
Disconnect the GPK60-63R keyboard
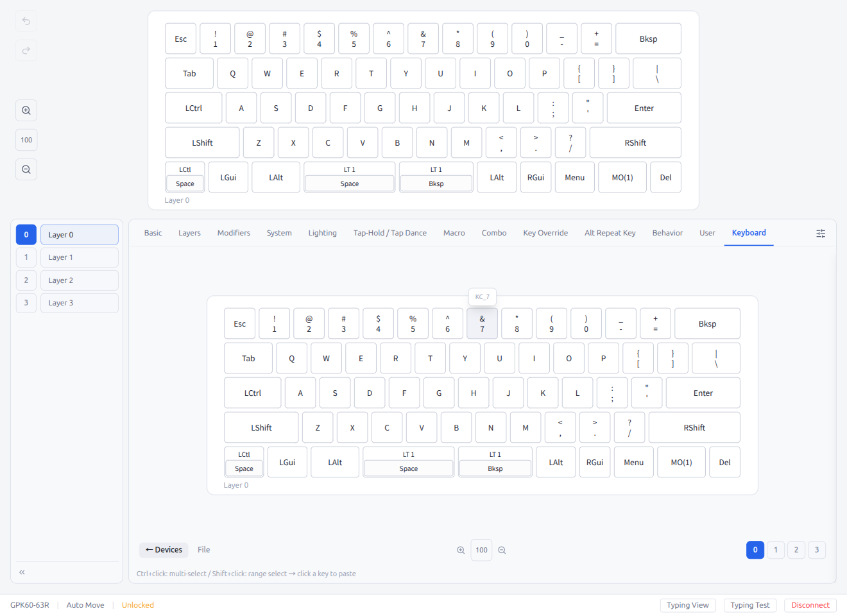tap(810, 604)
